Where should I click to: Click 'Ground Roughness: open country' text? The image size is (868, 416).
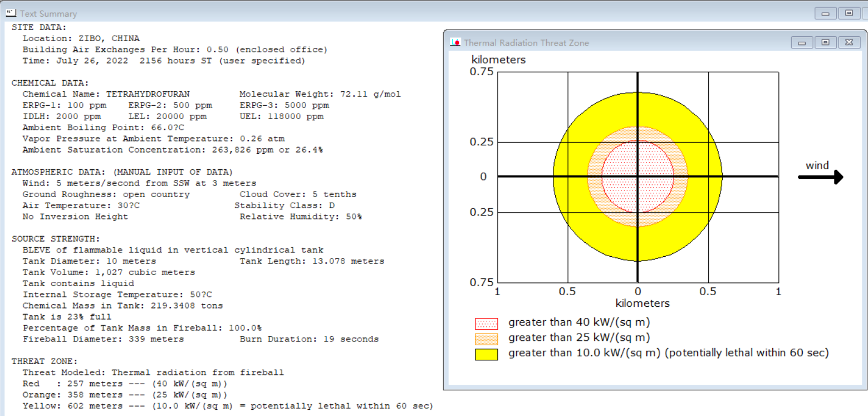106,194
